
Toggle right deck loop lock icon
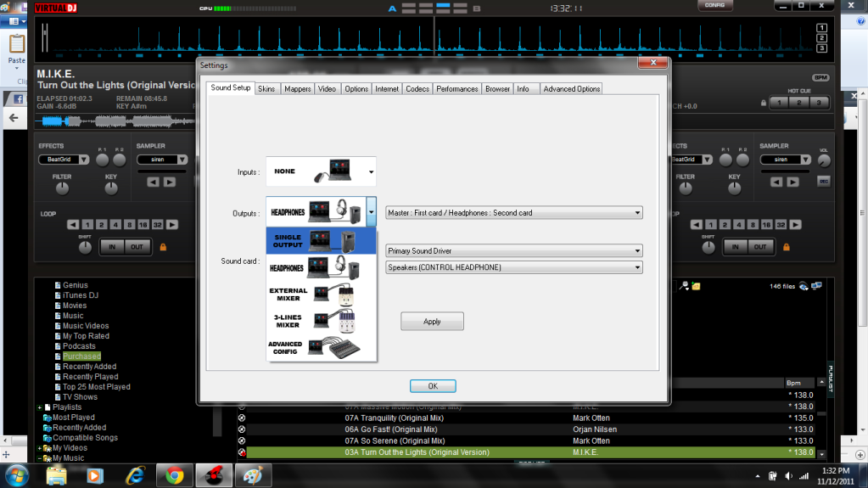(x=786, y=247)
